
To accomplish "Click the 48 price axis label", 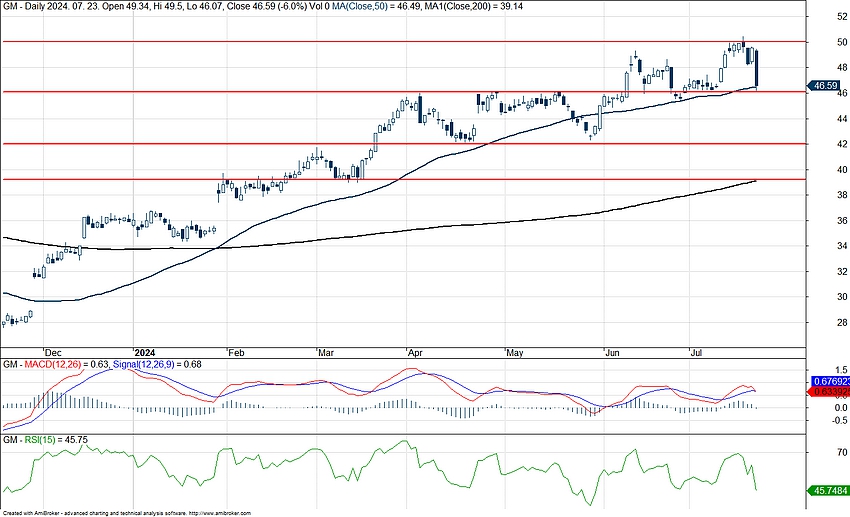I will coord(842,67).
